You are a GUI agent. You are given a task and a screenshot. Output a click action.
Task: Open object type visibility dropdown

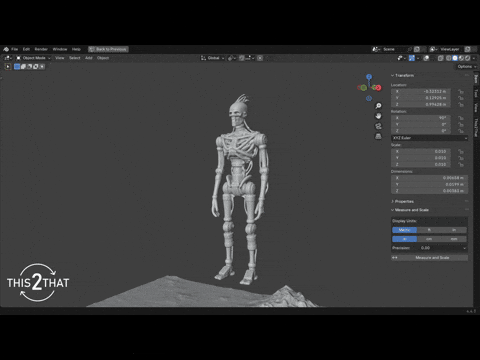click(x=401, y=58)
